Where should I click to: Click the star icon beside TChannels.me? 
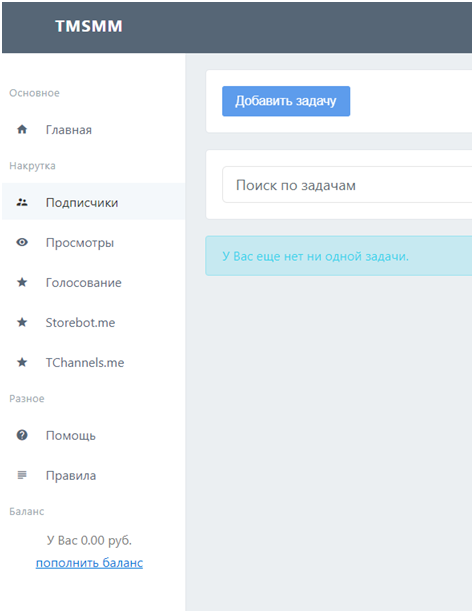(22, 362)
